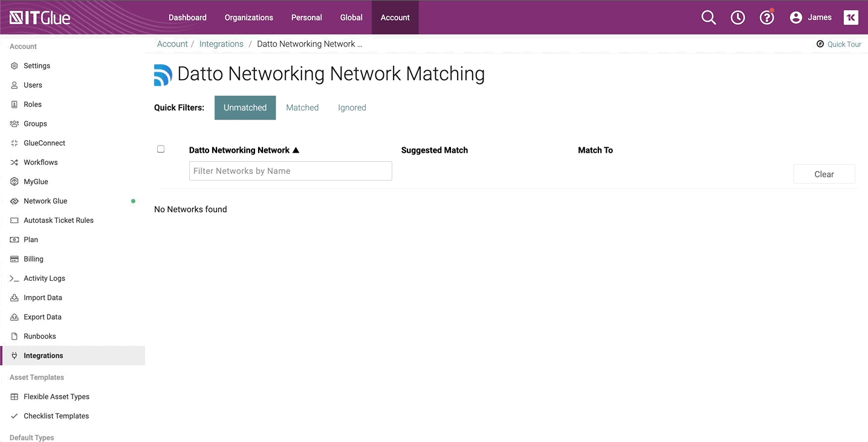Image resolution: width=868 pixels, height=442 pixels.
Task: Click the Datto Networking logo icon
Action: 163,75
